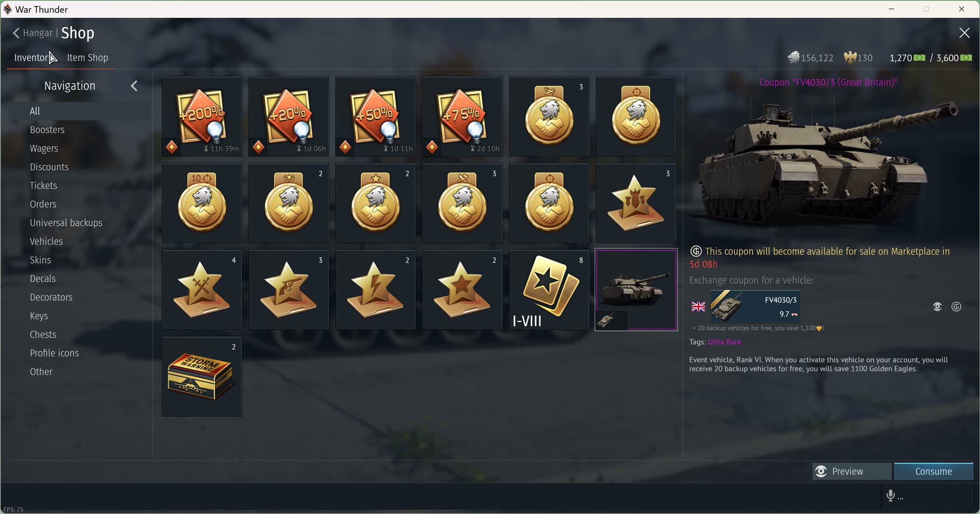Open the Inventory tab
The width and height of the screenshot is (980, 514).
[x=33, y=58]
